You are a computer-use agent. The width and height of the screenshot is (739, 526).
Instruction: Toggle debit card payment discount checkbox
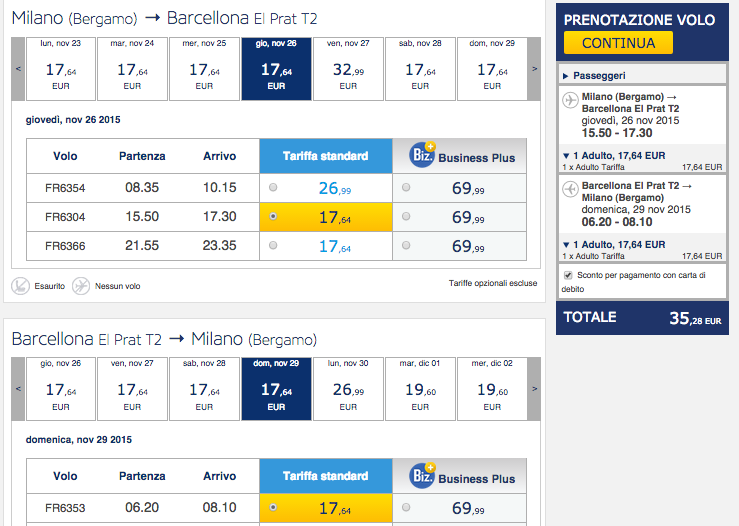[x=568, y=275]
